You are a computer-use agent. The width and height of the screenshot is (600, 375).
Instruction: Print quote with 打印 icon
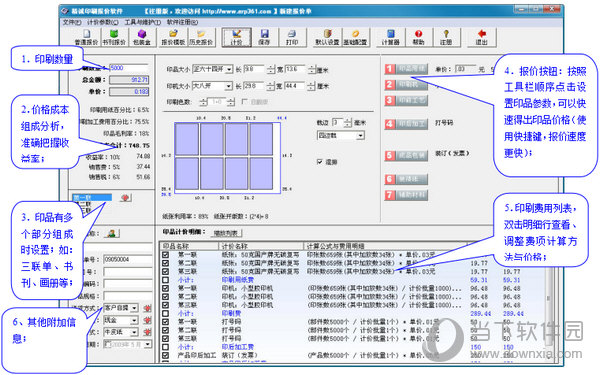pos(292,38)
